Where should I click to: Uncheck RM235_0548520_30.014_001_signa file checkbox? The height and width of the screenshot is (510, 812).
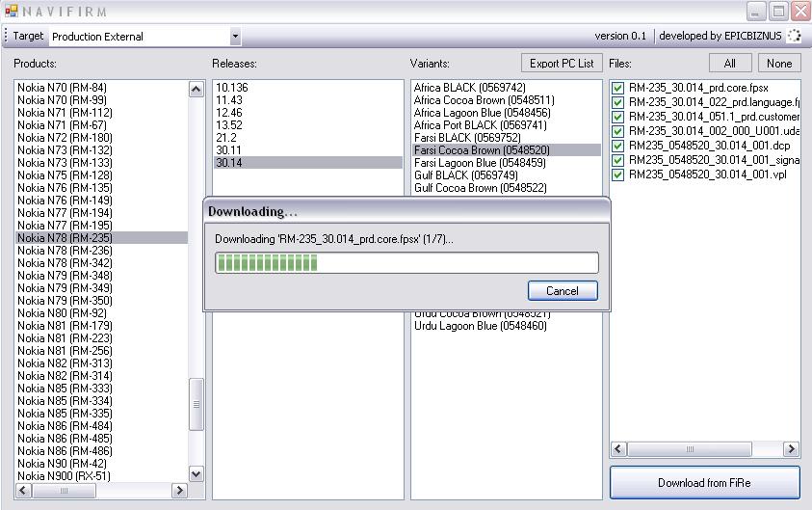(617, 160)
